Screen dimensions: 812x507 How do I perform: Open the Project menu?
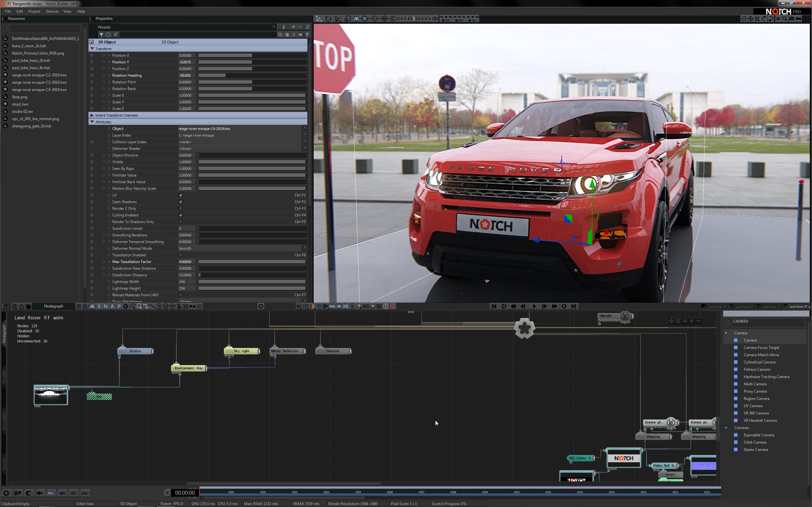(34, 11)
